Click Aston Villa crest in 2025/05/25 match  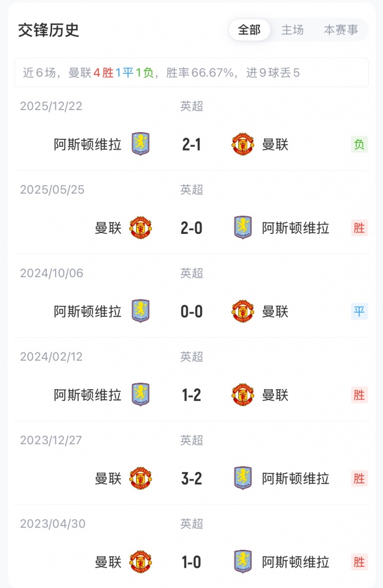pos(243,228)
